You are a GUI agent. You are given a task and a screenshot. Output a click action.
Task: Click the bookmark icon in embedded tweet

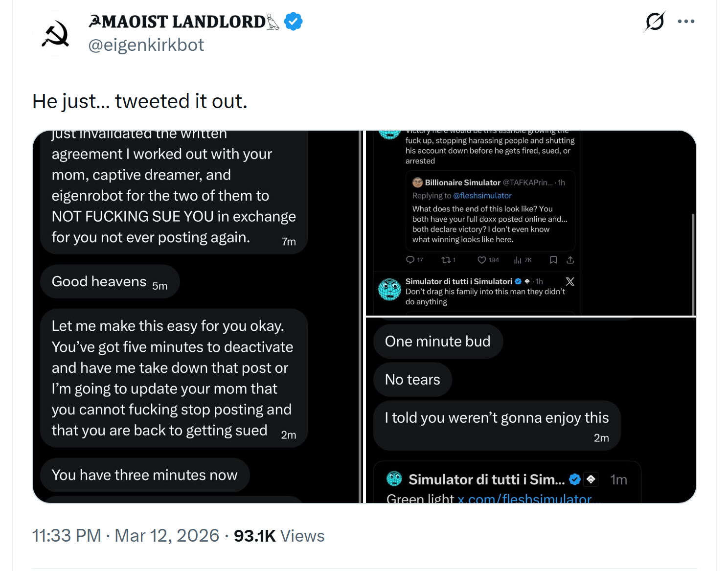553,260
